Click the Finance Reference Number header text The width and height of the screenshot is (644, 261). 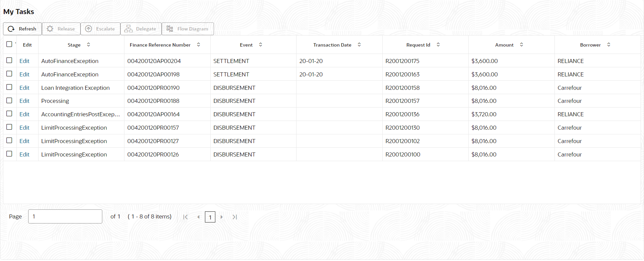[160, 45]
